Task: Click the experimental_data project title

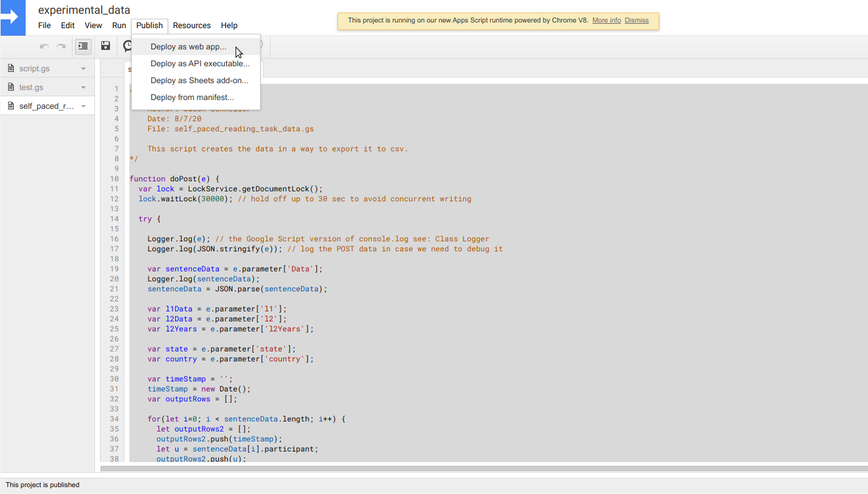Action: click(84, 10)
